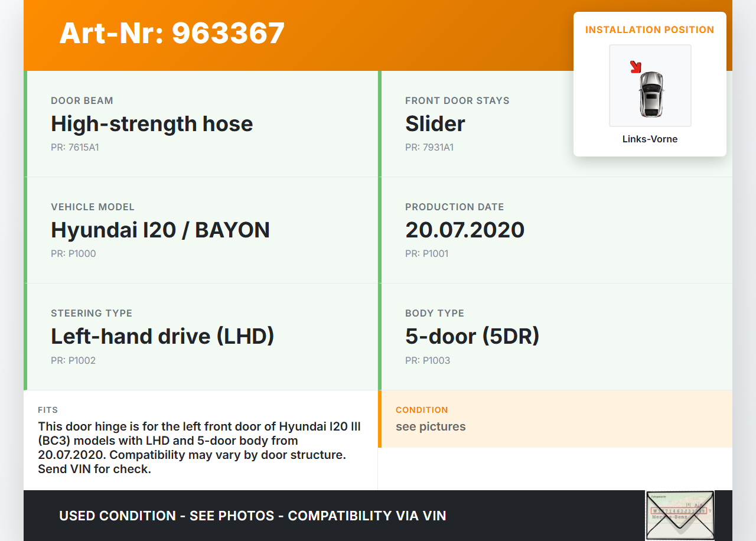The width and height of the screenshot is (756, 541).
Task: Click the PR: P1001 code
Action: pyautogui.click(x=427, y=254)
